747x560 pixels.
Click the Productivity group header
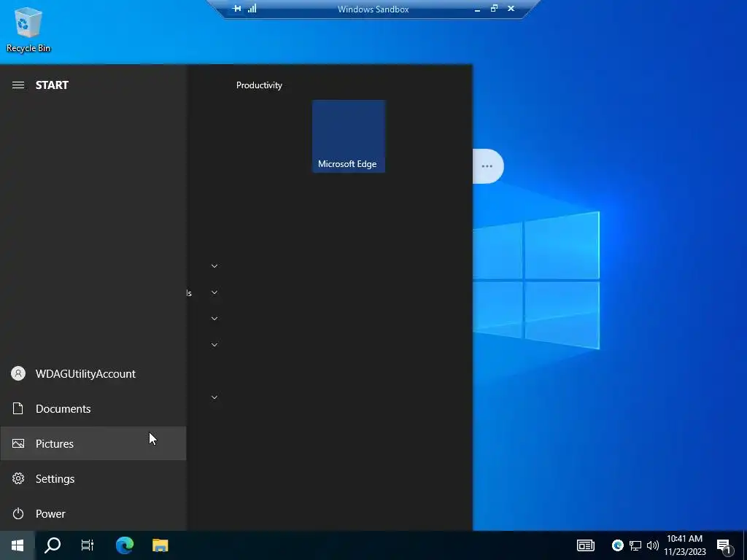259,85
